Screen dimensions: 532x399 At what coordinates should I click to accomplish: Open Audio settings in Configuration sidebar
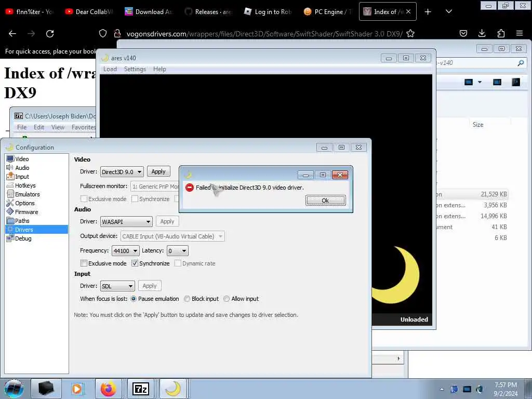pyautogui.click(x=22, y=168)
